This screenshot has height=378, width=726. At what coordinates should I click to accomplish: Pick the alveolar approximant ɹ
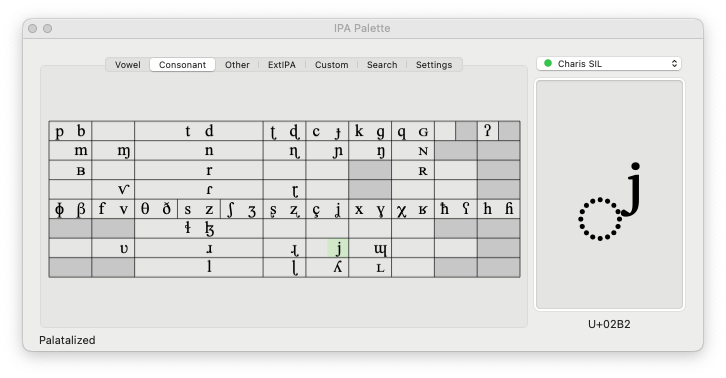click(209, 248)
